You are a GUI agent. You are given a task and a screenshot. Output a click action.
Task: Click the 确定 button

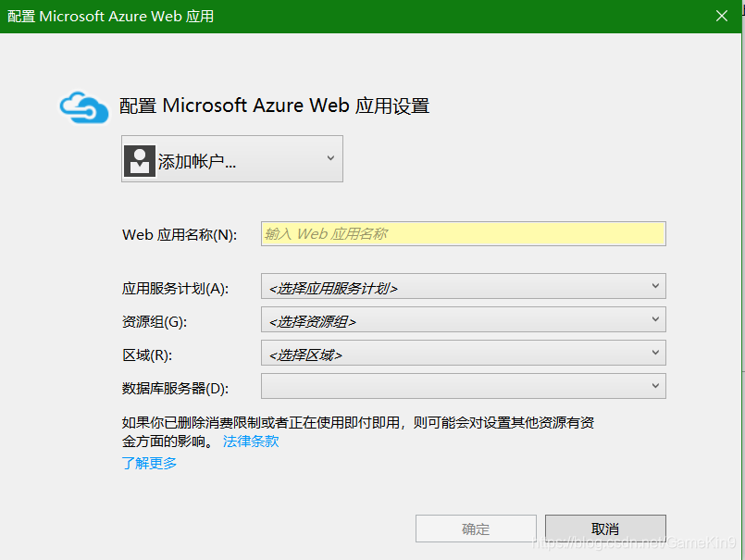[476, 529]
